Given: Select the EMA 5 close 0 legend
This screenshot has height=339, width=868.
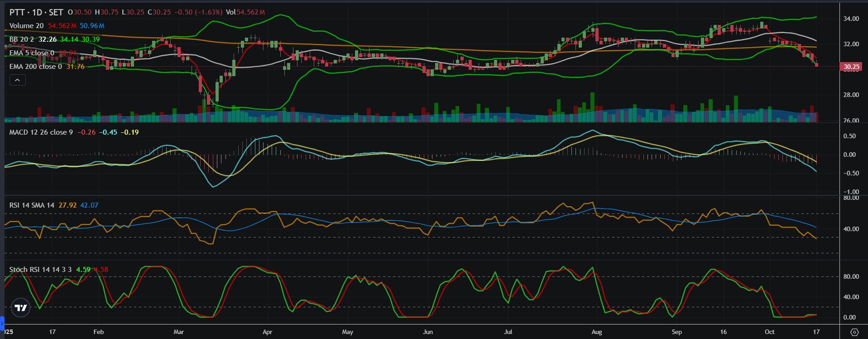Looking at the screenshot, I should click(32, 53).
